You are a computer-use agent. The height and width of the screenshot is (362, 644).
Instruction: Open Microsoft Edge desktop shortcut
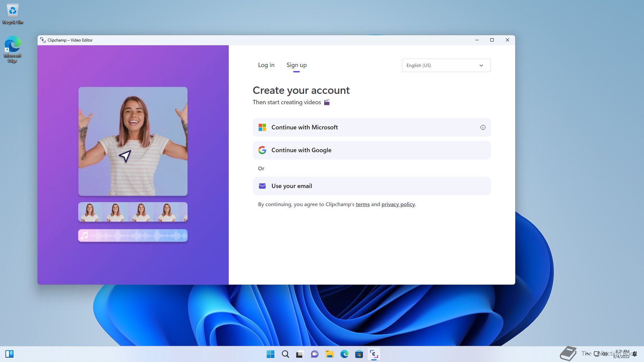click(x=13, y=49)
